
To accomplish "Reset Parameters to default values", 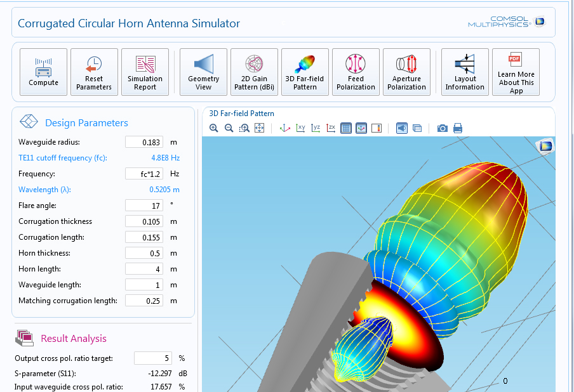I will click(94, 71).
